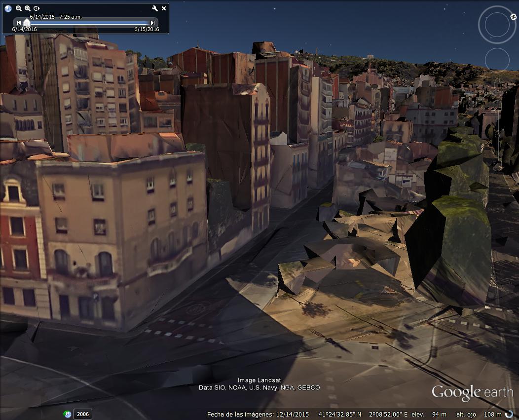Image resolution: width=519 pixels, height=420 pixels.
Task: Click the time slider thumb handle
Action: [x=27, y=23]
